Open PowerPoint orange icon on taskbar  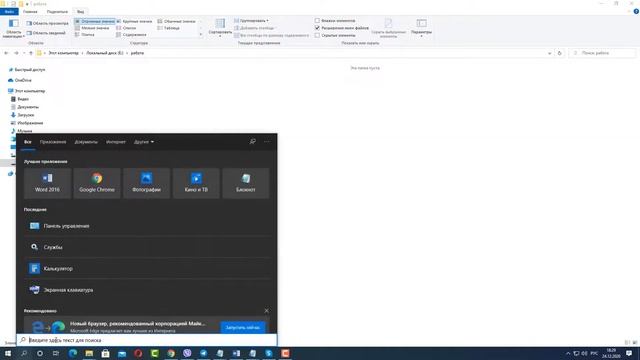285,353
